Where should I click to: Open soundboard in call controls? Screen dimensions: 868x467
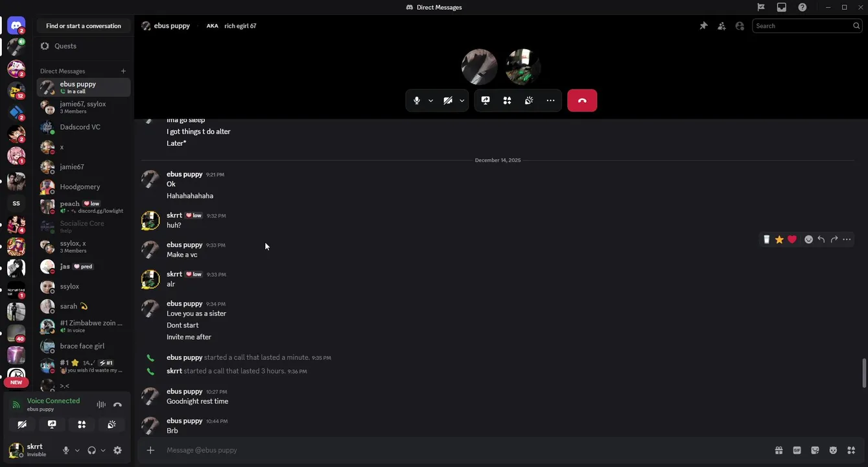point(529,101)
